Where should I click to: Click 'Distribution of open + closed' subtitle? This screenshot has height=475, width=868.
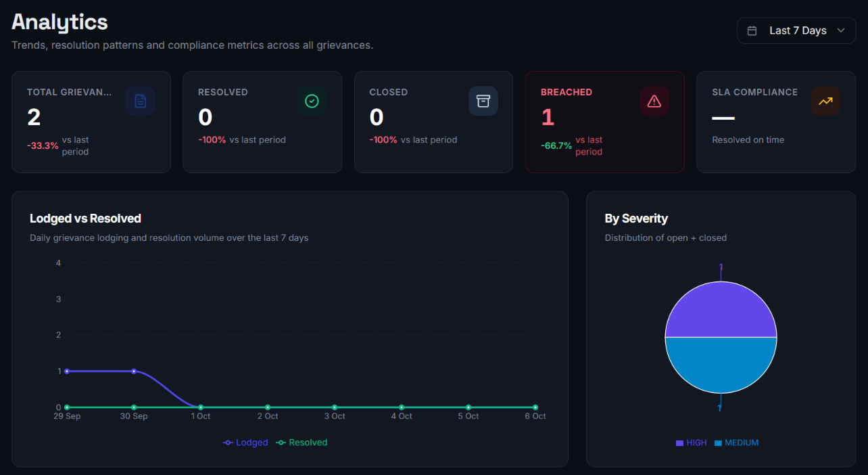666,237
